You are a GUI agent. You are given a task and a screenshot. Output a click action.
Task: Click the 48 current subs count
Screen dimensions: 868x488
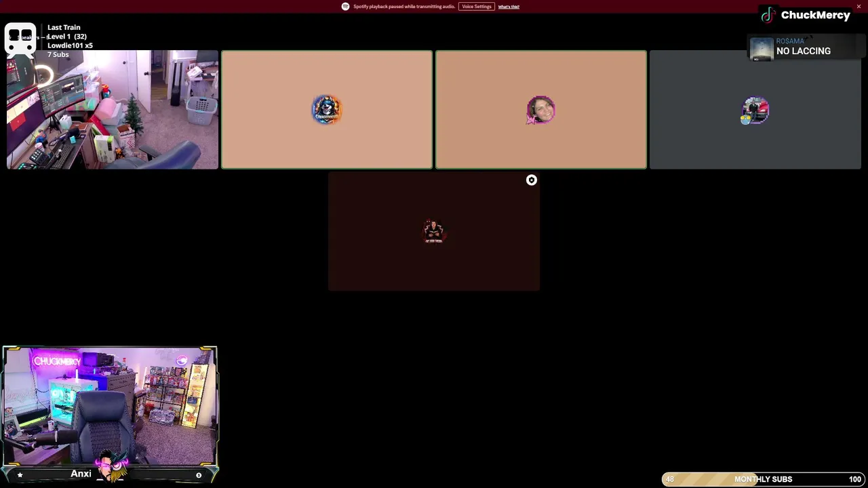[669, 479]
